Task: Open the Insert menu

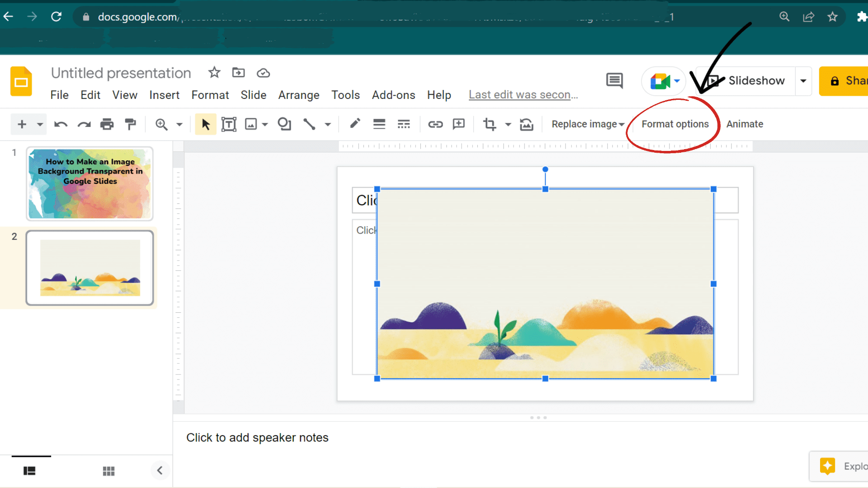Action: click(x=165, y=95)
